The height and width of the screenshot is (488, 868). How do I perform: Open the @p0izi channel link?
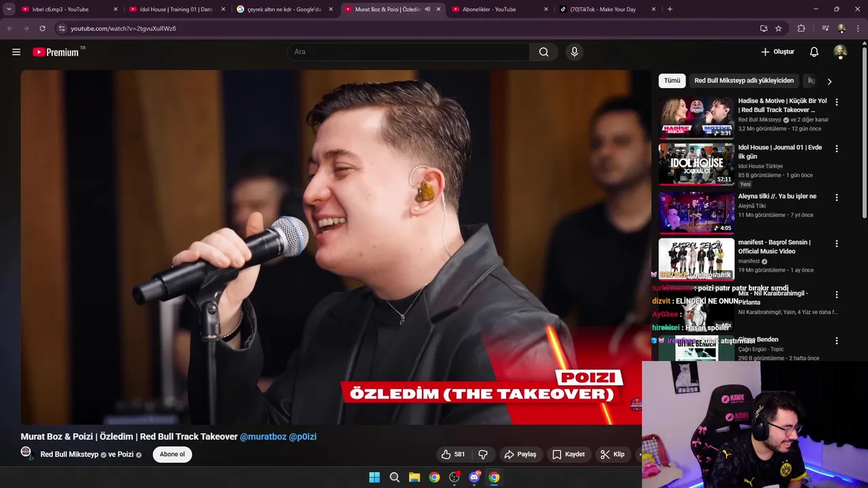pyautogui.click(x=302, y=436)
